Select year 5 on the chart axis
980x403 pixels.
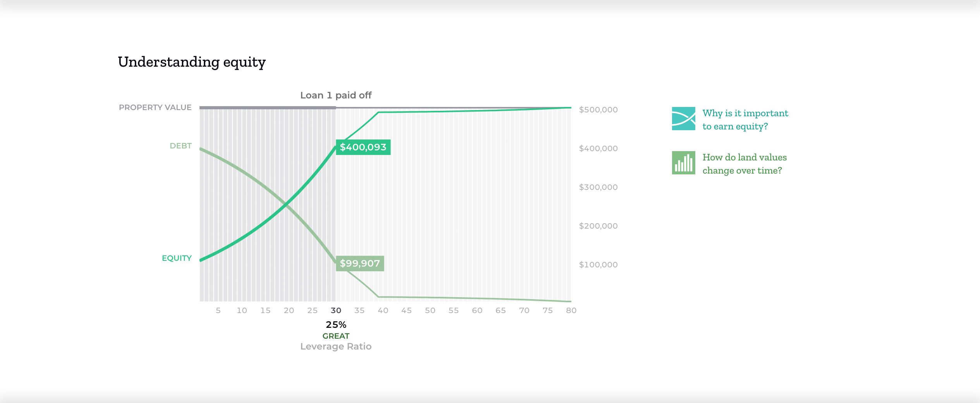point(218,310)
